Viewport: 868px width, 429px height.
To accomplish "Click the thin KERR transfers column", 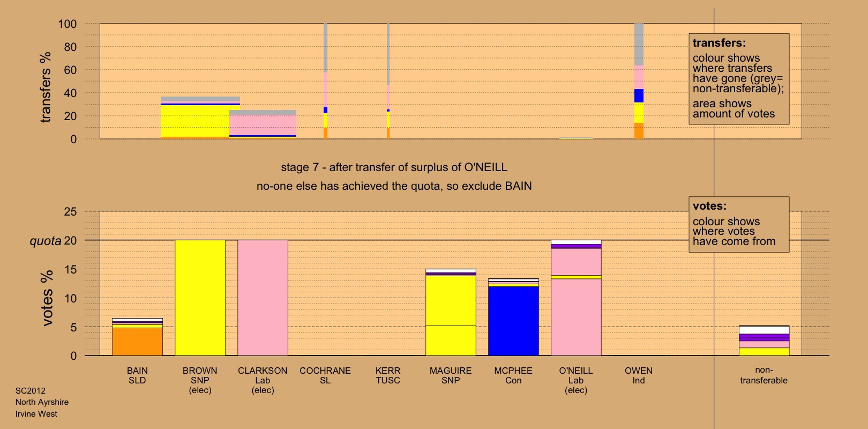I will pos(388,80).
